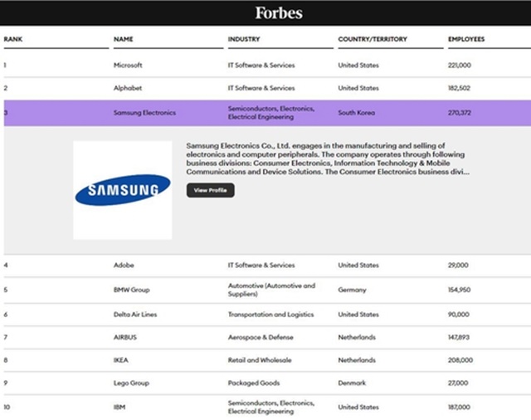Screen dimensions: 531x420
Task: Select the Lego Group row name
Action: [131, 383]
